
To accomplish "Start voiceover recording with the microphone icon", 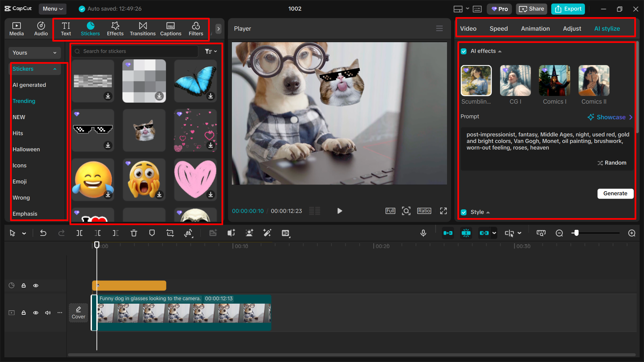I will tap(423, 233).
